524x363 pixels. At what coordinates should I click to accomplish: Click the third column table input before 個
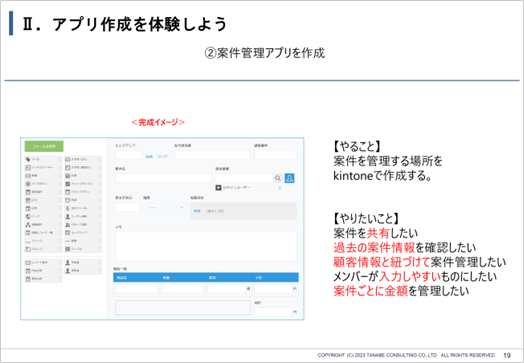point(227,289)
